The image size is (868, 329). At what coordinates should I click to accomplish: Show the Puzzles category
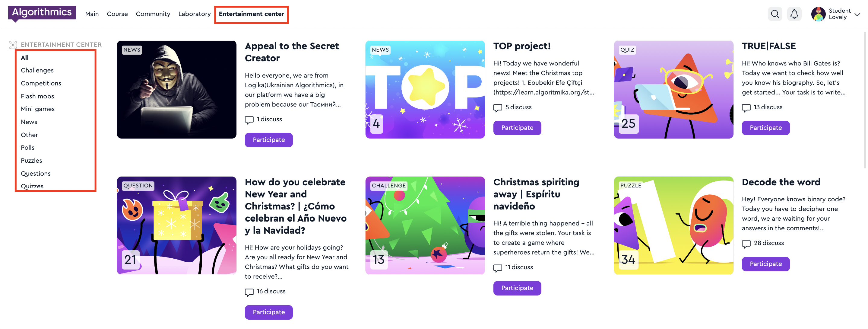point(31,161)
